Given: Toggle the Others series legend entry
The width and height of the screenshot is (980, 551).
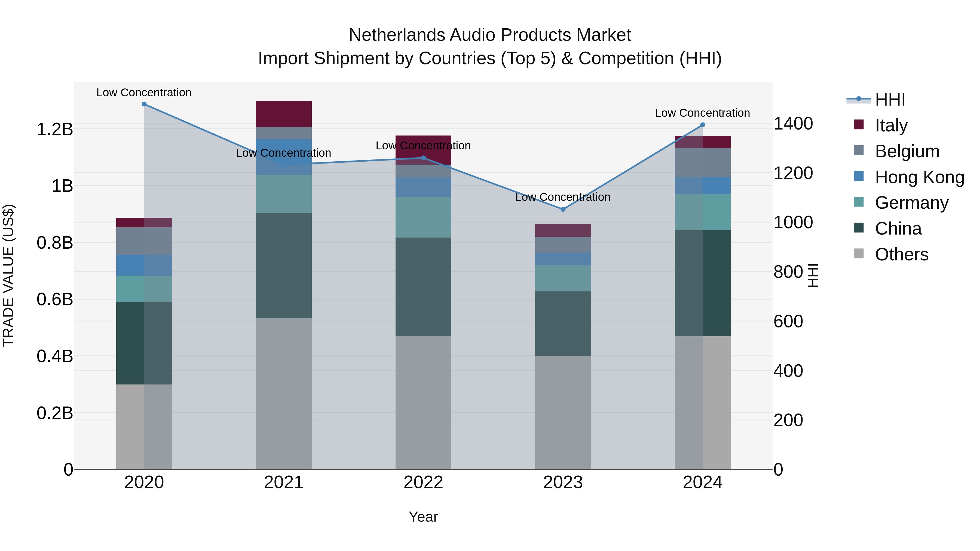Looking at the screenshot, I should pos(891,254).
